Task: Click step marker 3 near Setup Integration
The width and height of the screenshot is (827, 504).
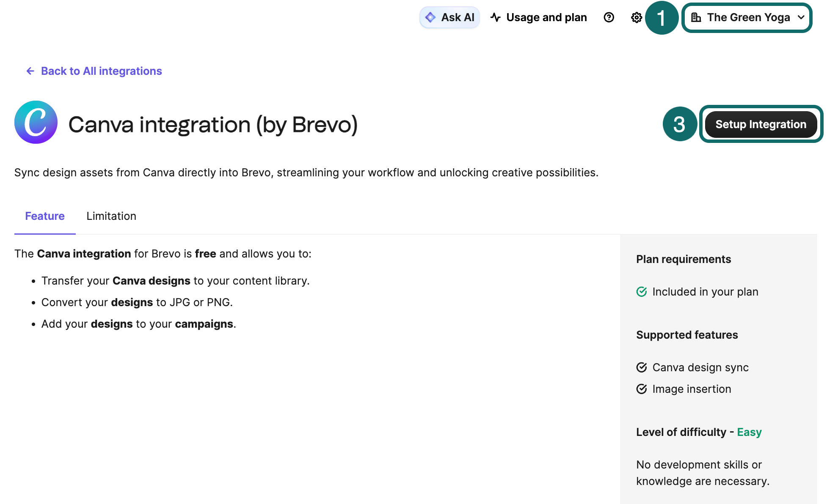Action: 679,124
